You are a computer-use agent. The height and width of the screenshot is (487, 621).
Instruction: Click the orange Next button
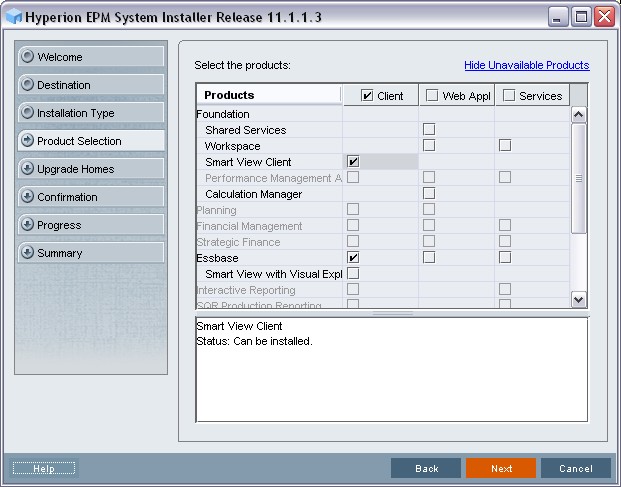(x=501, y=468)
